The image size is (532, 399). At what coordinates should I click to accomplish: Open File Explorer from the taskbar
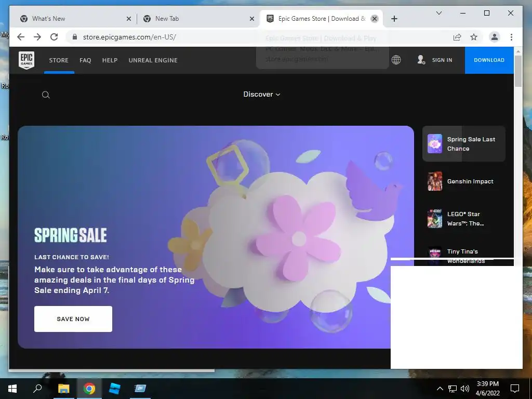pos(63,389)
